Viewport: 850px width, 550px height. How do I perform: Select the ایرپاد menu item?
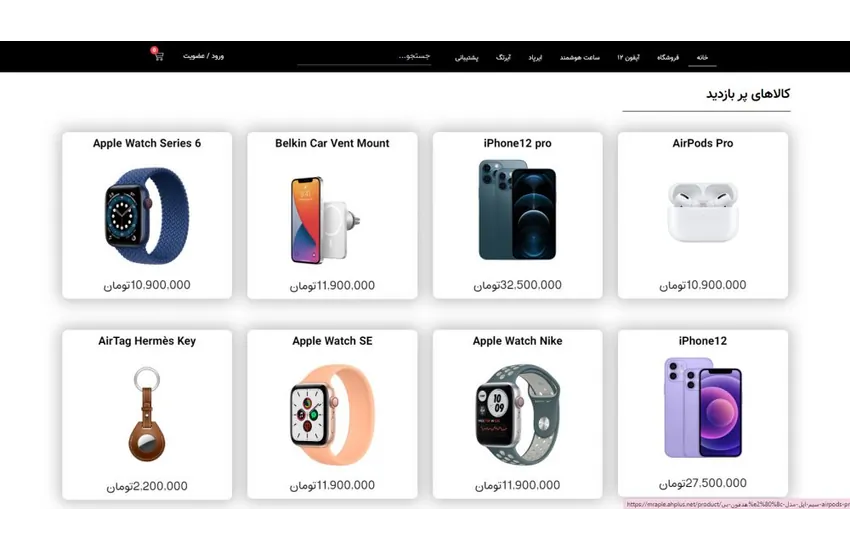(x=535, y=57)
